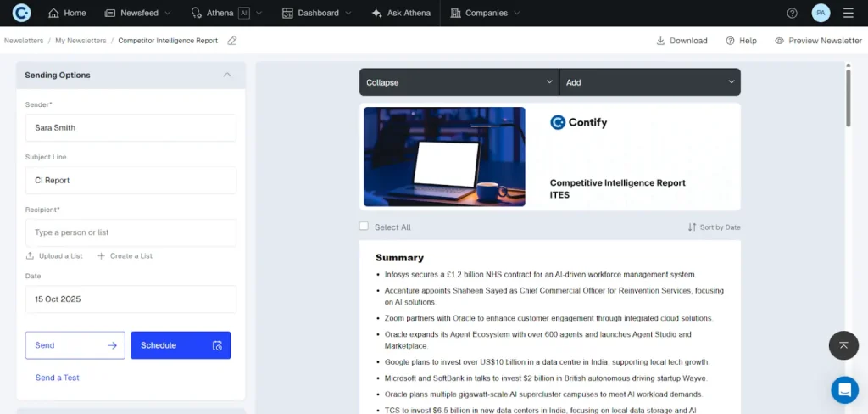
Task: Click Upload a List
Action: pyautogui.click(x=54, y=256)
